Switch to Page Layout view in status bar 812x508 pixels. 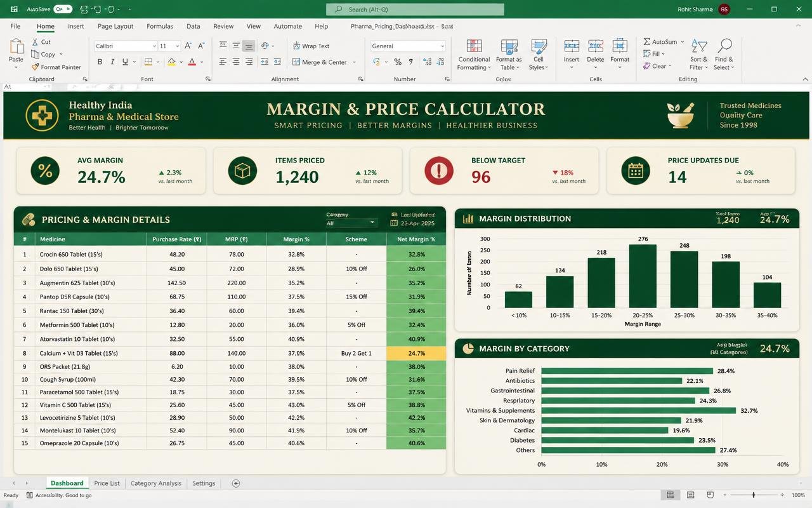[691, 495]
